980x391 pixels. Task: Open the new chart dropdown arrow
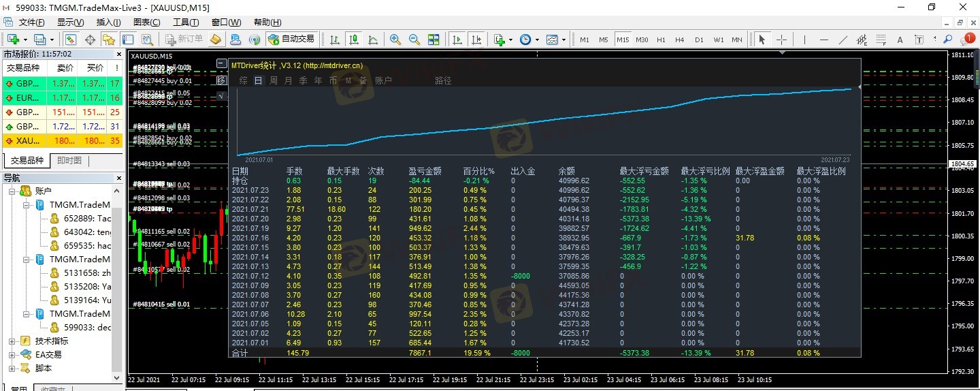(x=25, y=40)
